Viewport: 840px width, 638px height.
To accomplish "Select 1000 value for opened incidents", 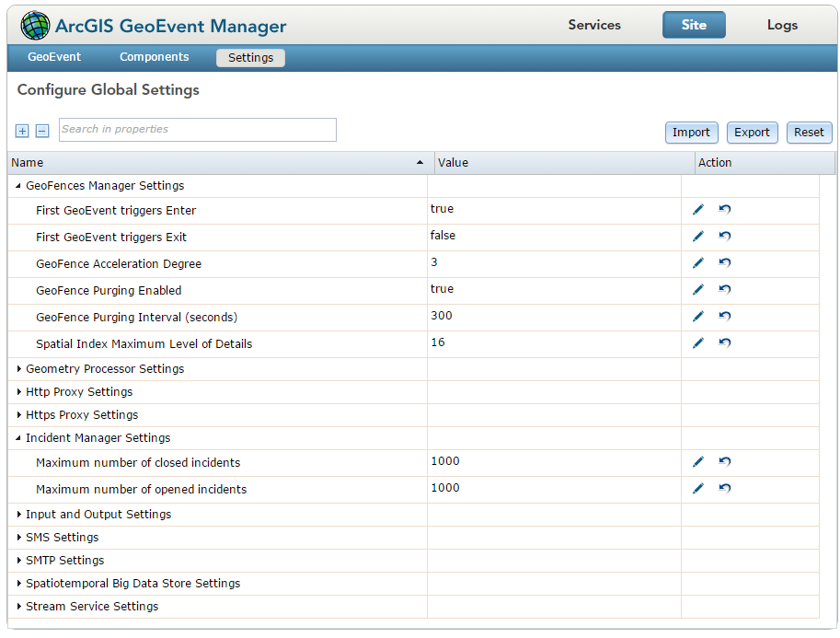I will tap(445, 488).
